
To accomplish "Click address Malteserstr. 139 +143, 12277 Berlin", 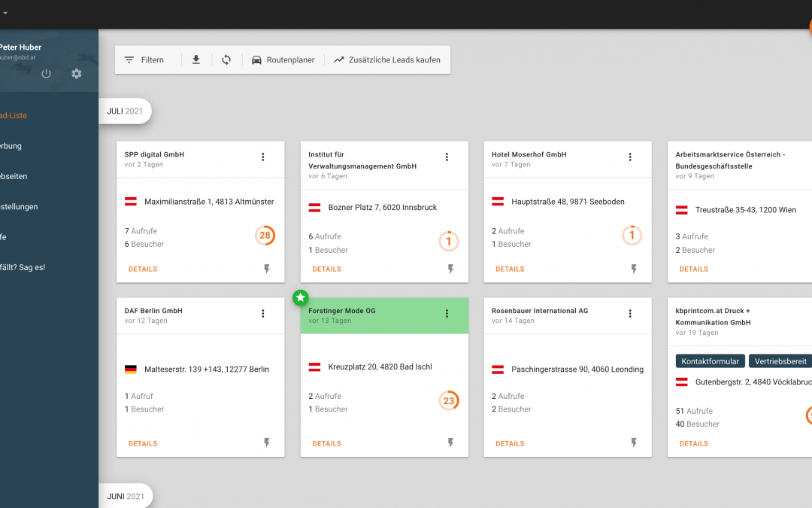I will (x=207, y=370).
